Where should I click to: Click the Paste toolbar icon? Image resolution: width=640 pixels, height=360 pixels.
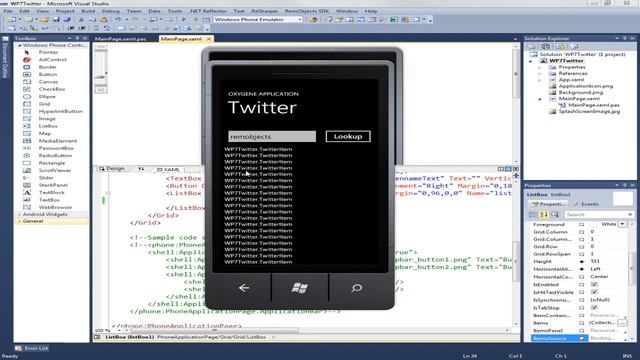click(104, 20)
